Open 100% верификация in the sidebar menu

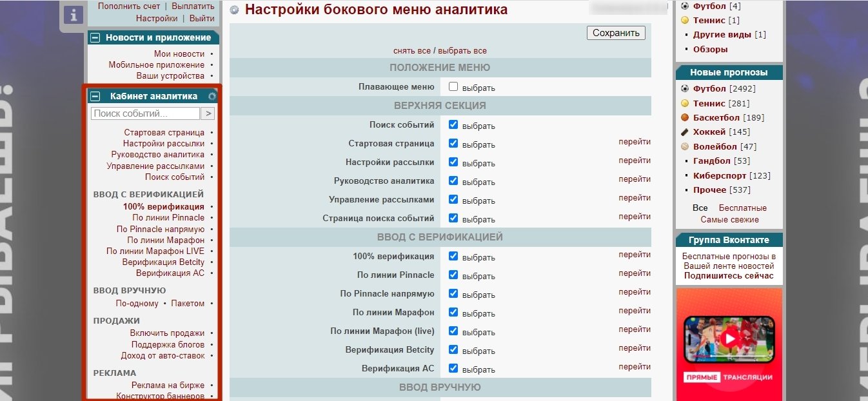pyautogui.click(x=163, y=207)
